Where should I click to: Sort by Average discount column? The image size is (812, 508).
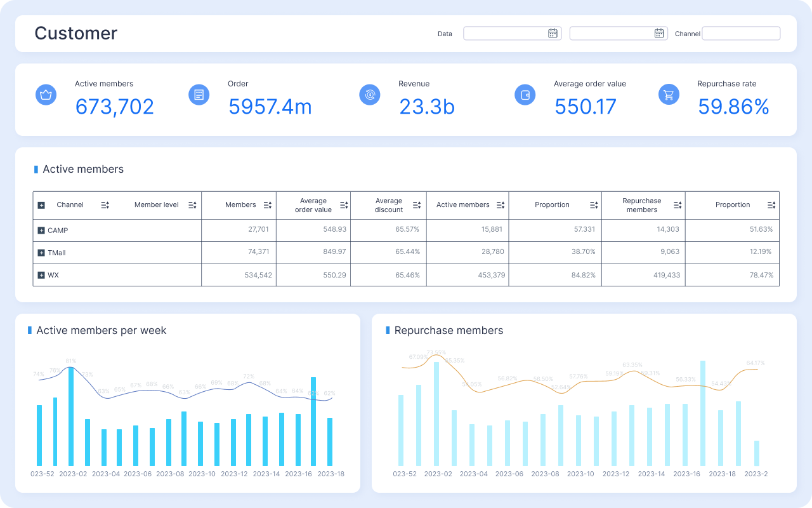tap(417, 205)
